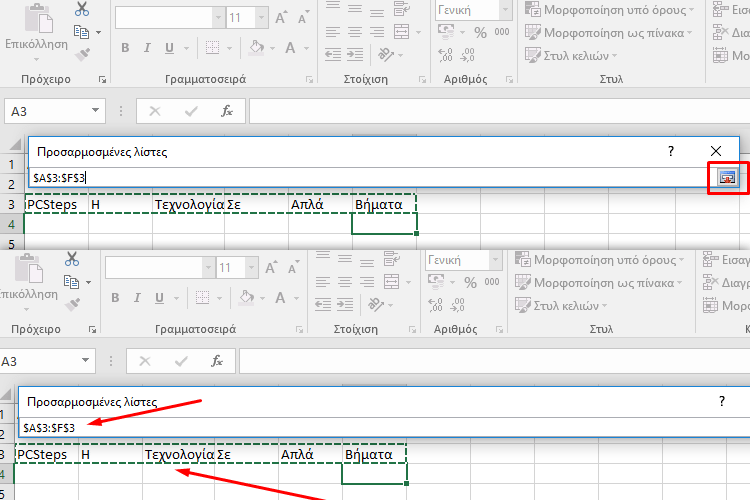Toggle Bold formatting in the upper ribbon
The height and width of the screenshot is (500, 750).
click(126, 47)
